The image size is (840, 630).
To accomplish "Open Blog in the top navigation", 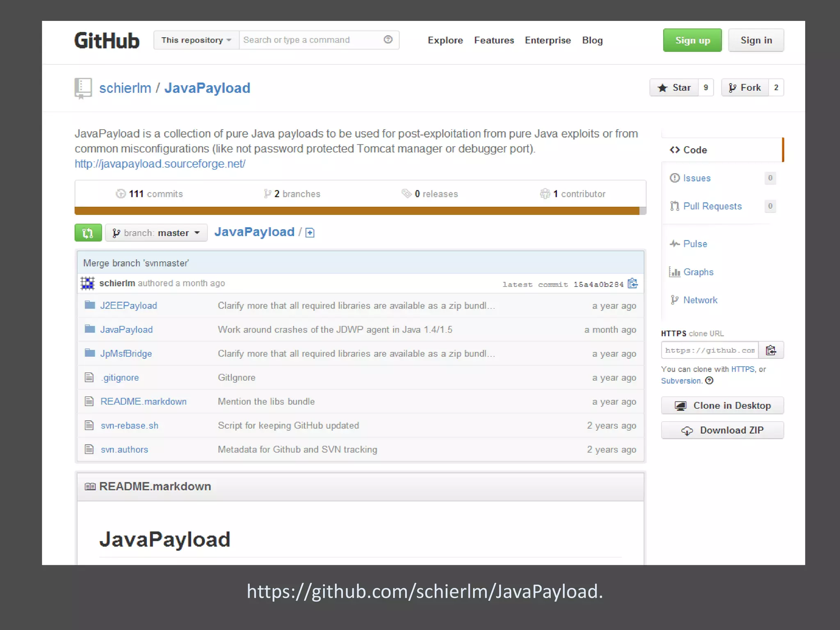I will coord(592,40).
